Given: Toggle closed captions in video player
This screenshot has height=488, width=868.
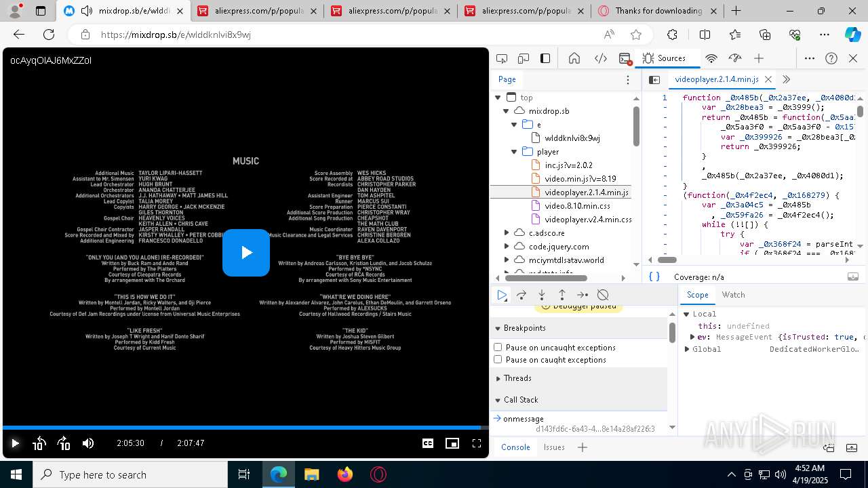Looking at the screenshot, I should pyautogui.click(x=428, y=443).
